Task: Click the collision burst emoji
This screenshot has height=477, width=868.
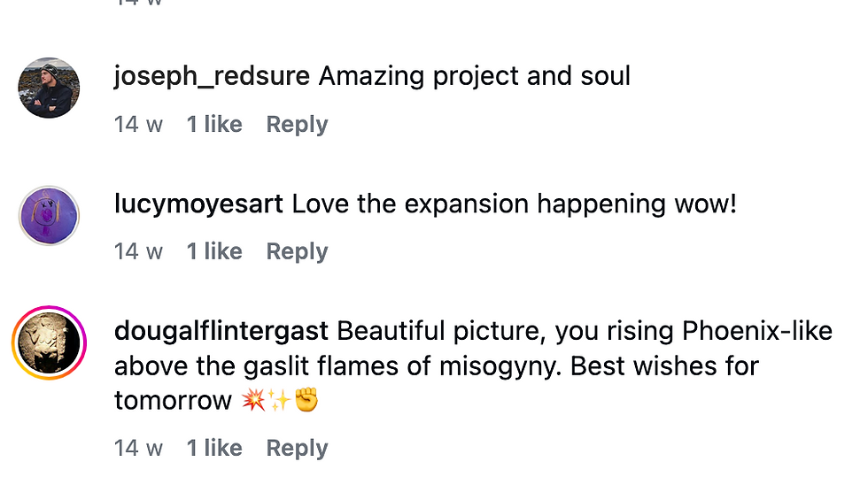Action: coord(252,401)
